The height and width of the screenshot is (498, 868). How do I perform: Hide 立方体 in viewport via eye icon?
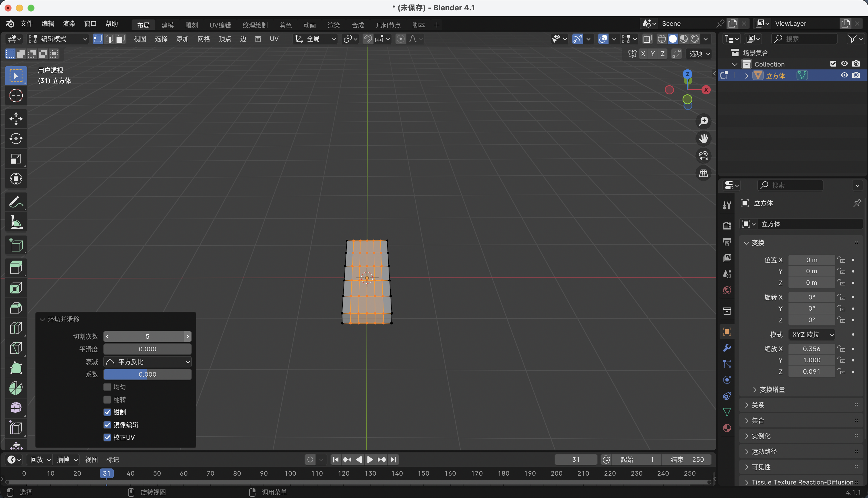[x=844, y=75]
